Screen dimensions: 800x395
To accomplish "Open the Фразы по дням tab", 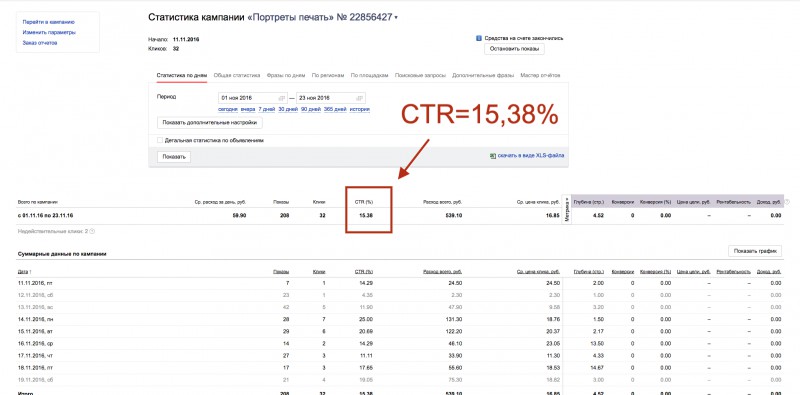I will 286,76.
